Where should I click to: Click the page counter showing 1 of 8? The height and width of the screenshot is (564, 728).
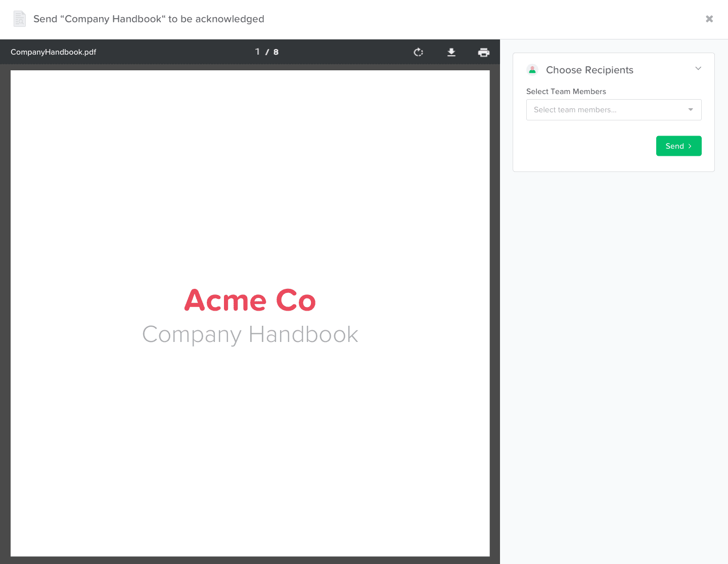pos(266,52)
